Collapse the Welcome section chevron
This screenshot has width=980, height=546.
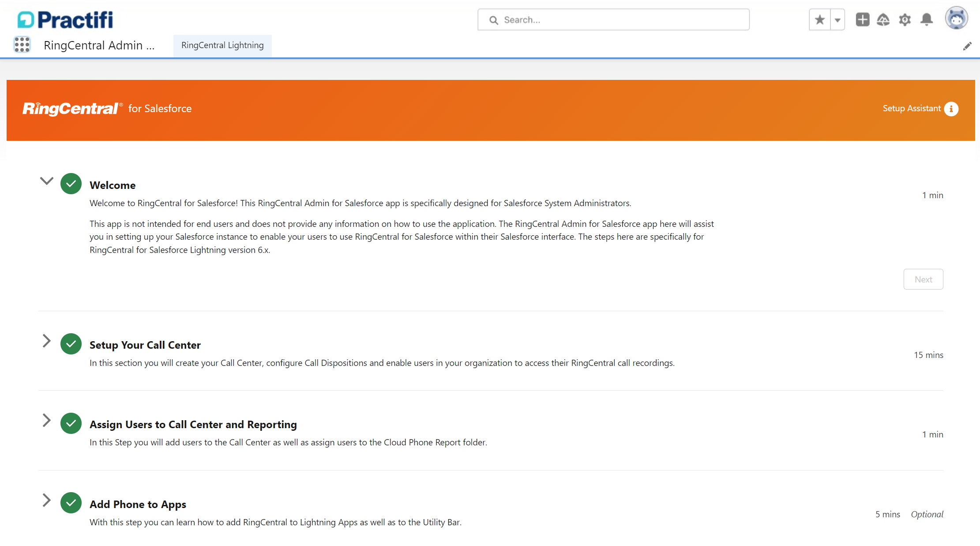coord(46,181)
